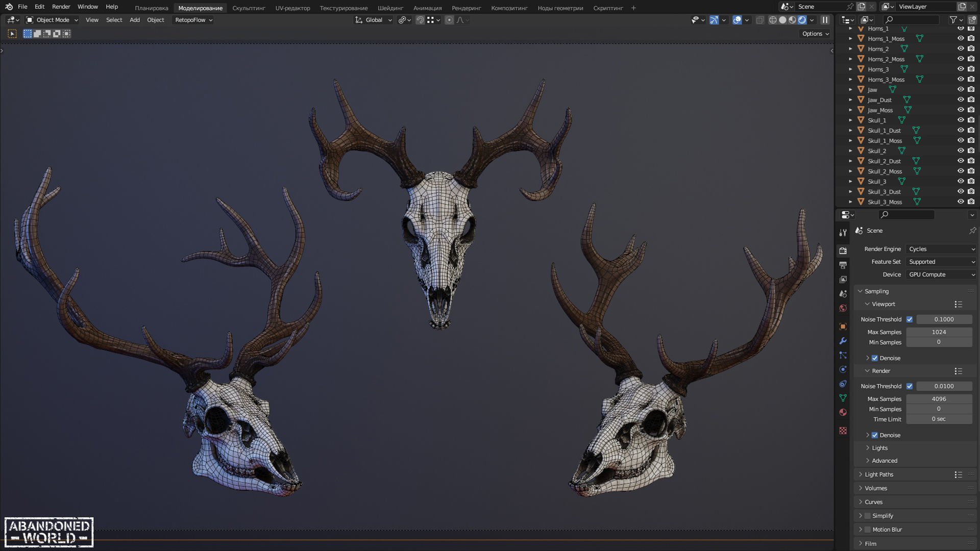This screenshot has width=980, height=551.
Task: Toggle snapping magnet icon
Action: tap(420, 20)
